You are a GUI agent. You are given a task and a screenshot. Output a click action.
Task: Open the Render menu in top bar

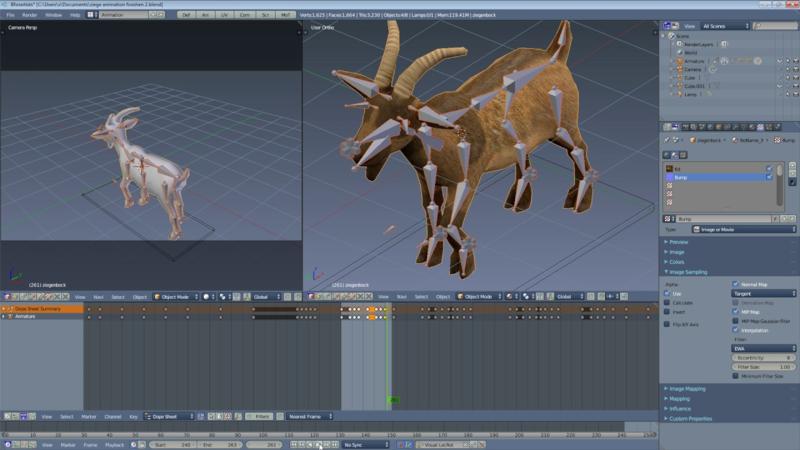(32, 15)
